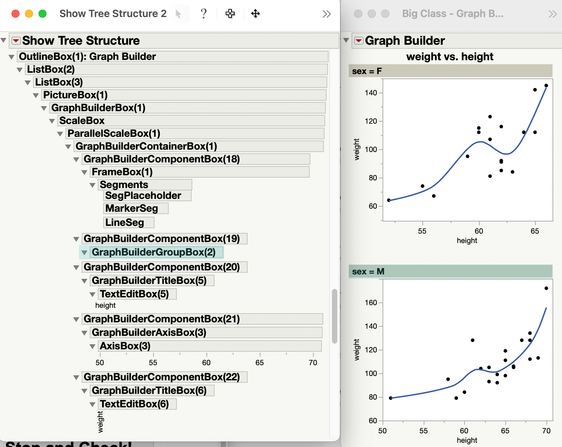Click the FrameBox(1) node label

[x=122, y=172]
